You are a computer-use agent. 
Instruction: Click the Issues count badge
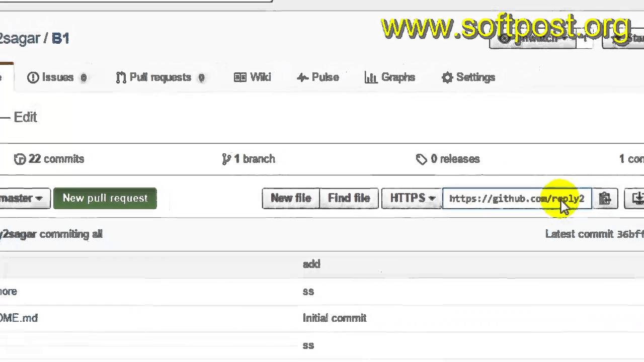pyautogui.click(x=84, y=78)
